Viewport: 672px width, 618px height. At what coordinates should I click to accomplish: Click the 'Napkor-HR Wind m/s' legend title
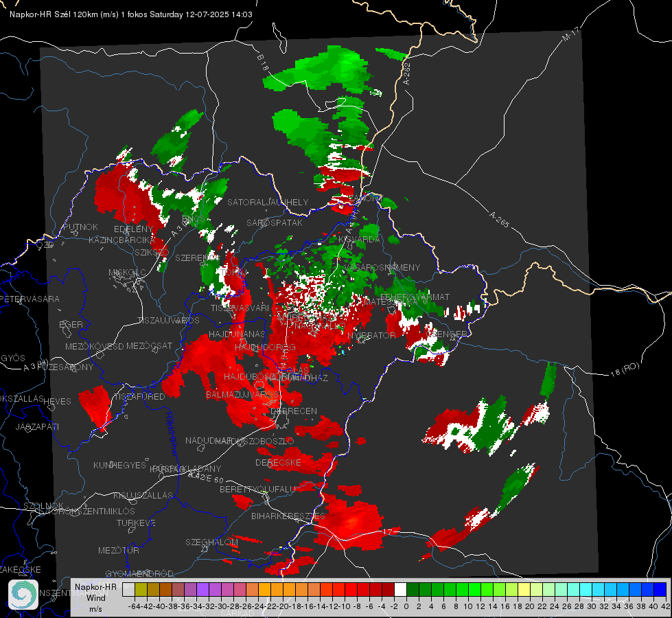tap(95, 597)
